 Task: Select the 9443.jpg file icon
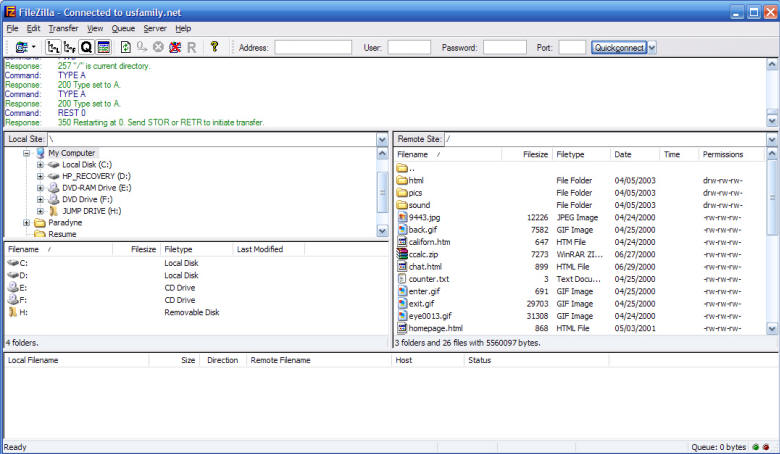click(402, 217)
